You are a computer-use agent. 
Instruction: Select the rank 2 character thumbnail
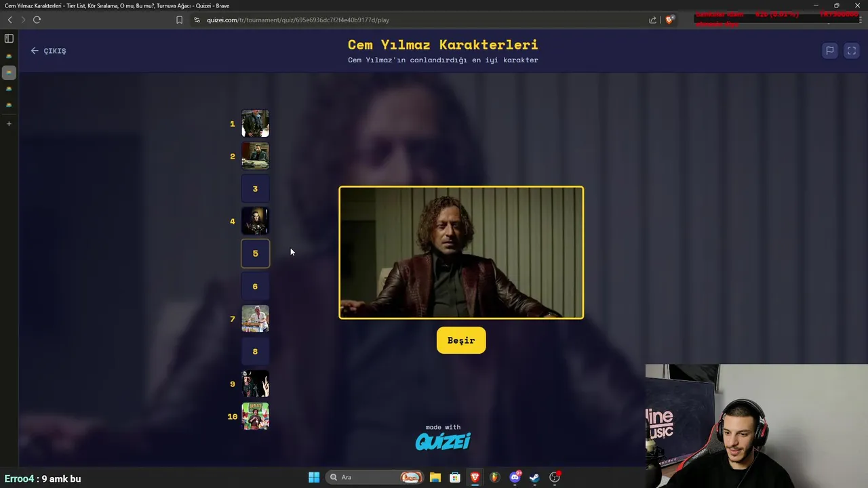point(255,156)
